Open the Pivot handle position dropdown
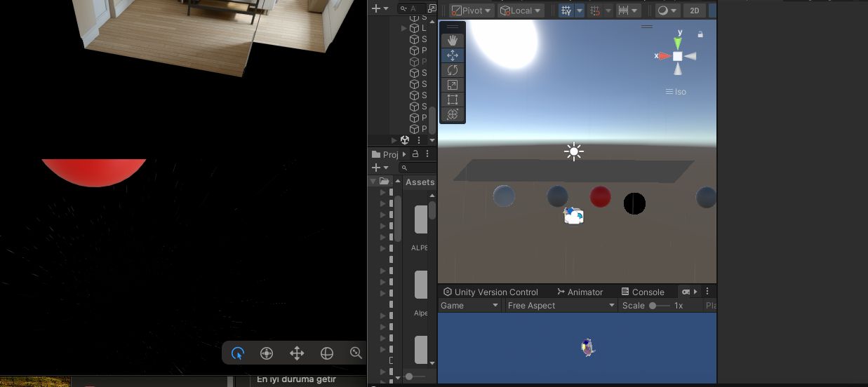The width and height of the screenshot is (868, 387). click(x=470, y=11)
